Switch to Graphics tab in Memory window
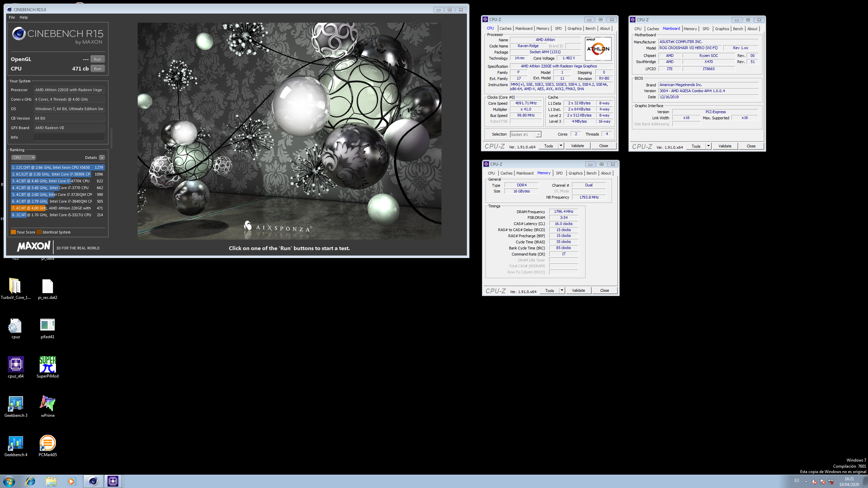The height and width of the screenshot is (488, 868). point(575,173)
